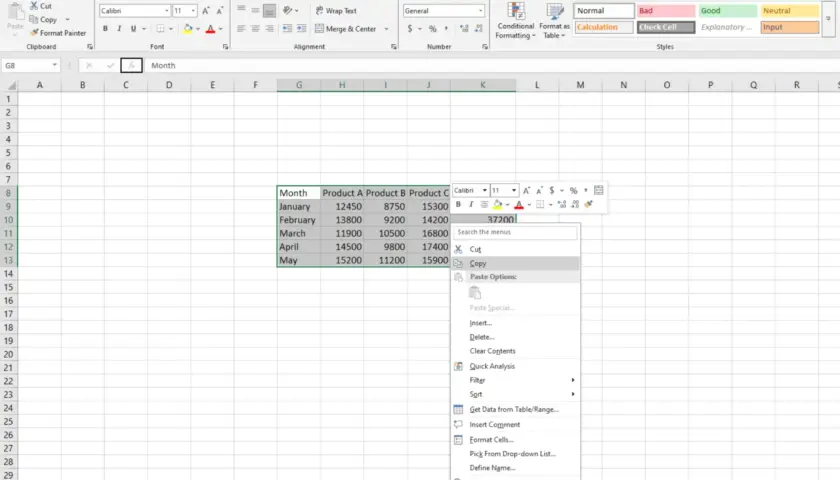Activate the Format Painter in the ribbon
This screenshot has height=480, width=840.
coord(58,33)
